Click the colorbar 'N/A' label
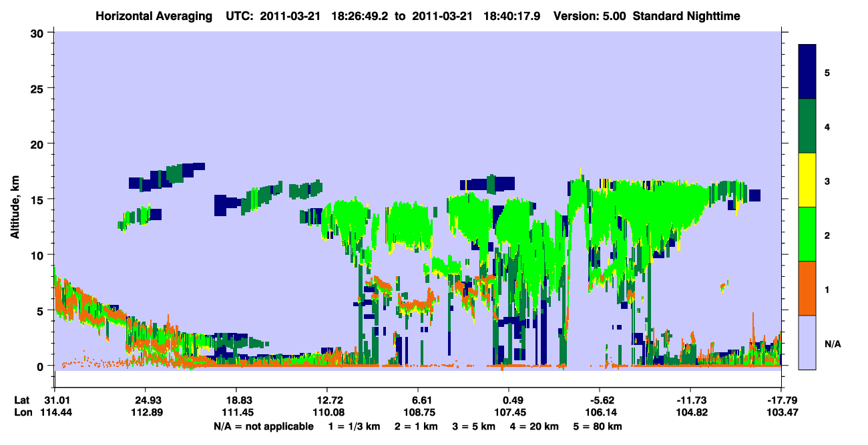 tap(832, 344)
